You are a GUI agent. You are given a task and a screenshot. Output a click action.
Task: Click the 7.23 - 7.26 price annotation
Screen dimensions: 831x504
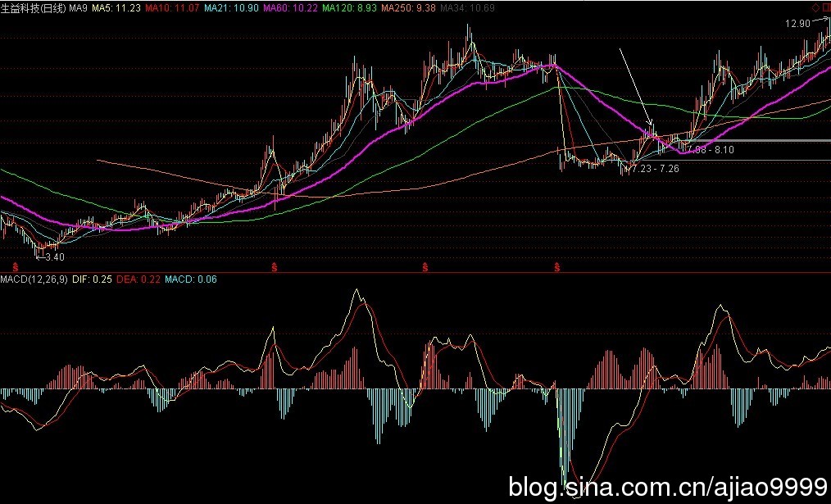coord(656,167)
